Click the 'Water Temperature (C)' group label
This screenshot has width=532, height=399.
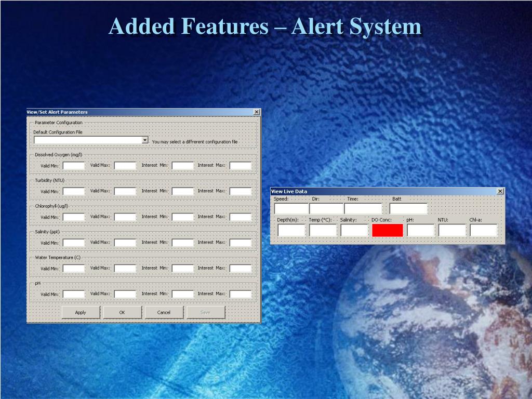(58, 258)
